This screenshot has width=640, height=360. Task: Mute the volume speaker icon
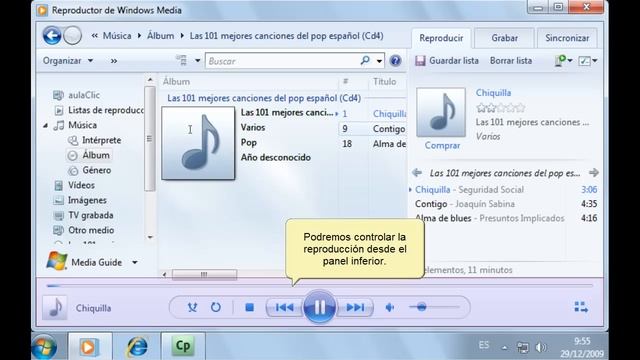coord(390,307)
